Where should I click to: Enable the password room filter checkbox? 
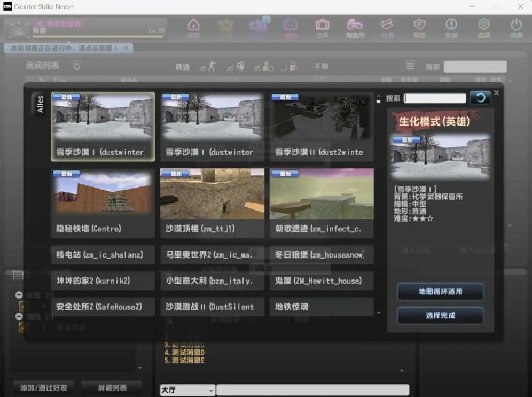[284, 68]
